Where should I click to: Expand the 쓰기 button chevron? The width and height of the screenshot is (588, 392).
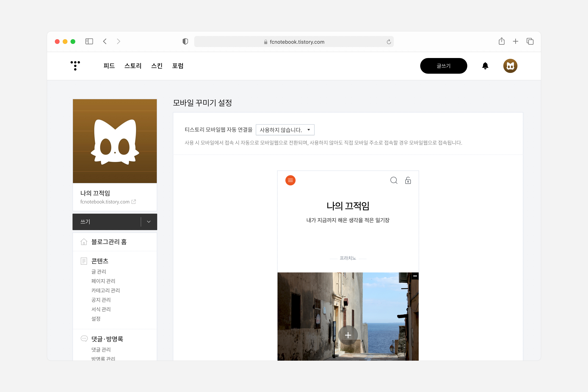tap(149, 222)
